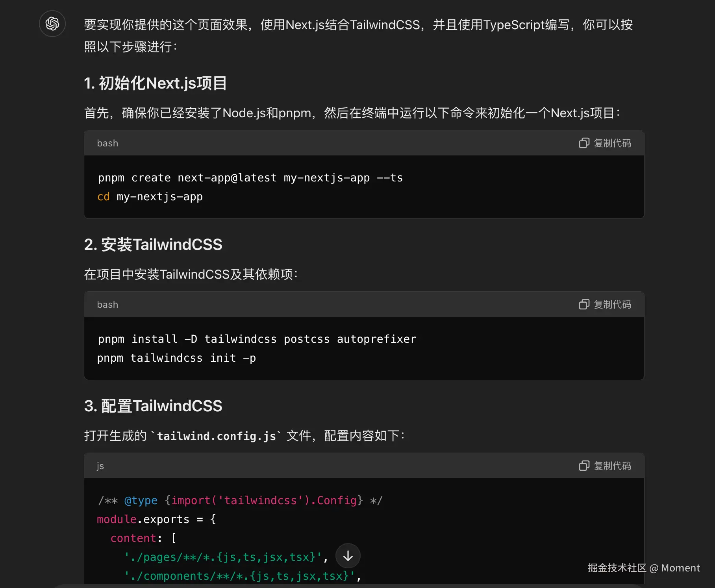Screen dimensions: 715x588
Task: Click the pnpm tailwindcss init -p line
Action: [x=176, y=358]
